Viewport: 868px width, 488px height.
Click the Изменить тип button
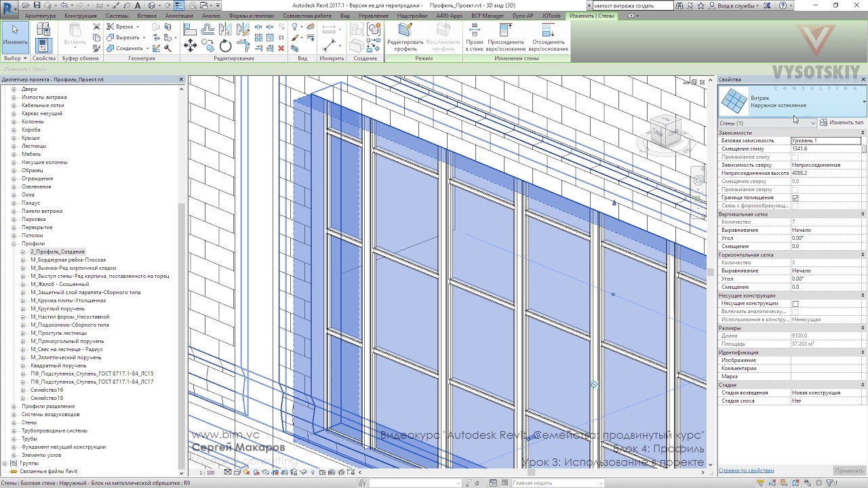pos(842,123)
